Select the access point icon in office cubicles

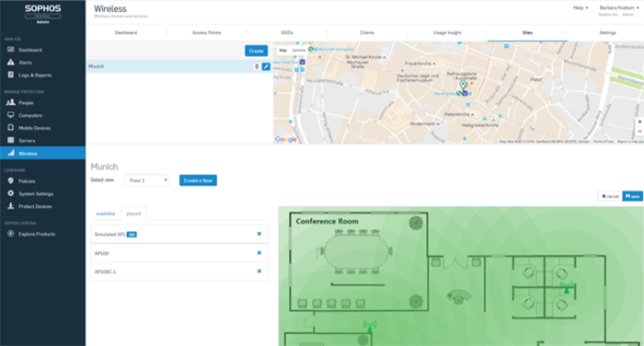567,288
